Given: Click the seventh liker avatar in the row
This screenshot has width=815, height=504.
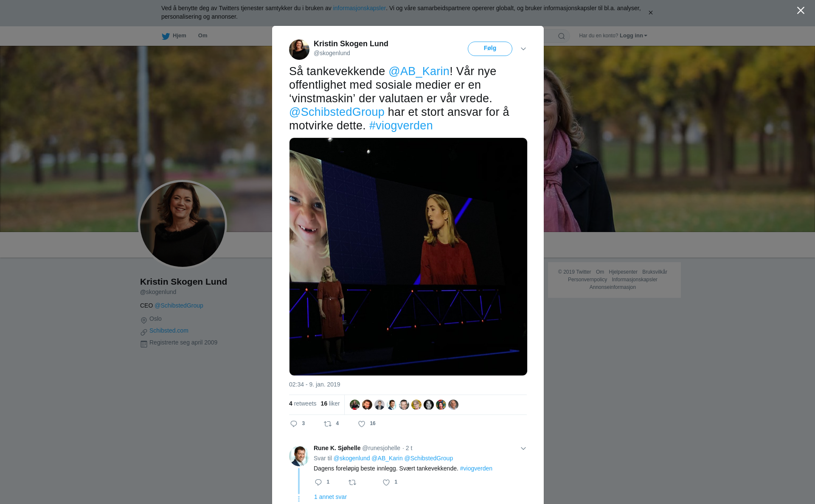Looking at the screenshot, I should [x=429, y=405].
